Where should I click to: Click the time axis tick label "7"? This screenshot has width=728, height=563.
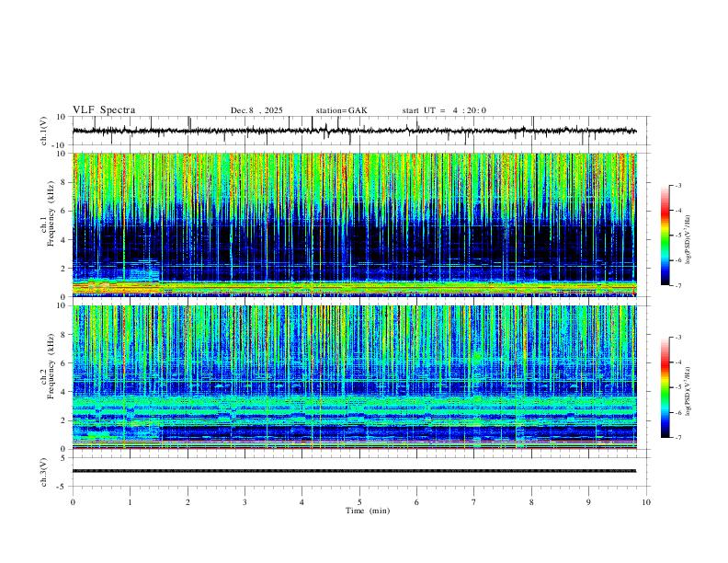click(x=474, y=502)
